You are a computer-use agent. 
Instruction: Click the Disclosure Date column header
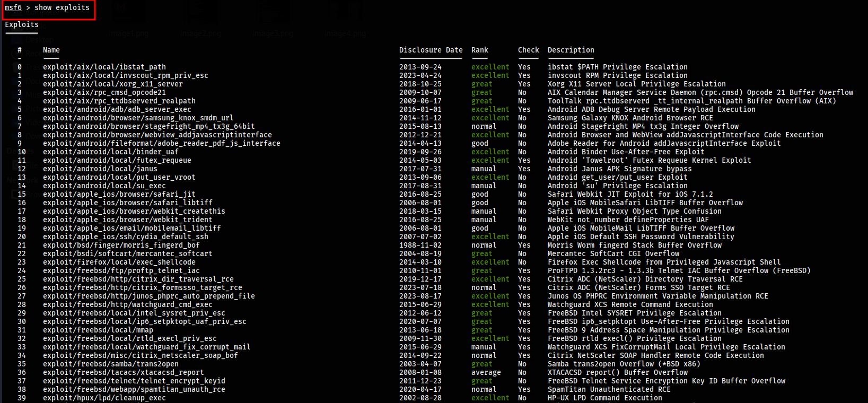point(431,50)
